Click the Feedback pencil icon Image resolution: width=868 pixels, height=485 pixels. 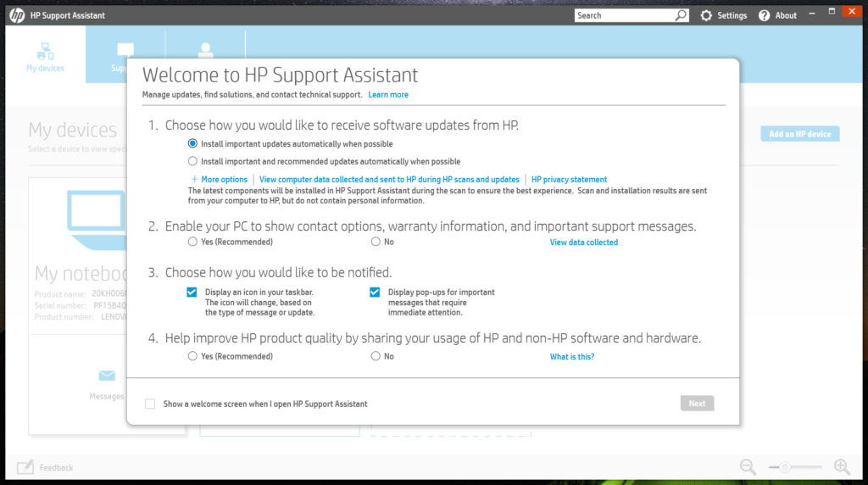pos(25,467)
